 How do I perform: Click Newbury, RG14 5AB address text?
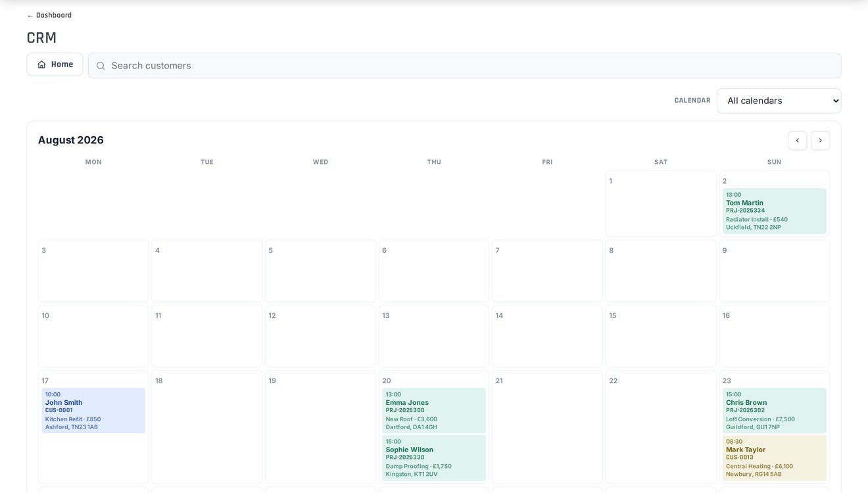coord(754,475)
